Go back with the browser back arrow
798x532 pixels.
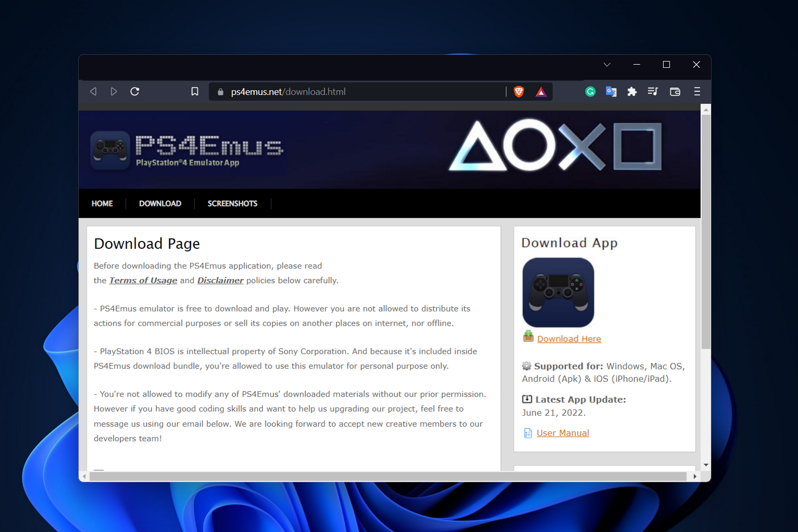(94, 91)
